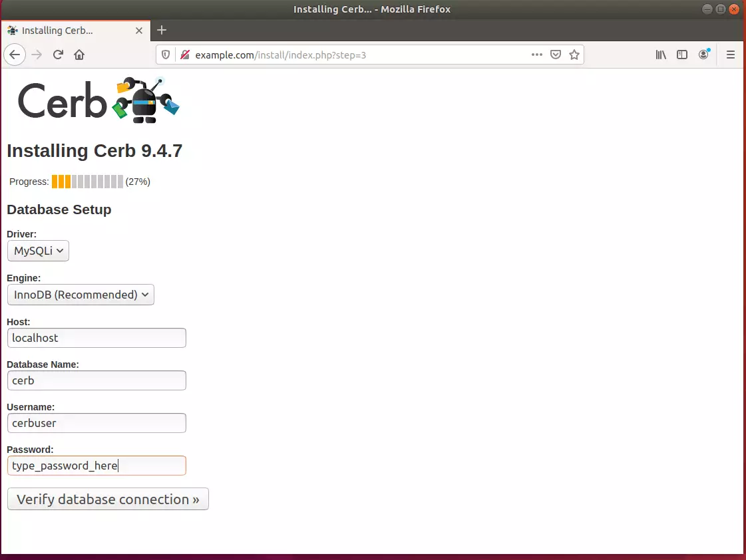Close the Firefox window
The image size is (746, 560).
(734, 9)
